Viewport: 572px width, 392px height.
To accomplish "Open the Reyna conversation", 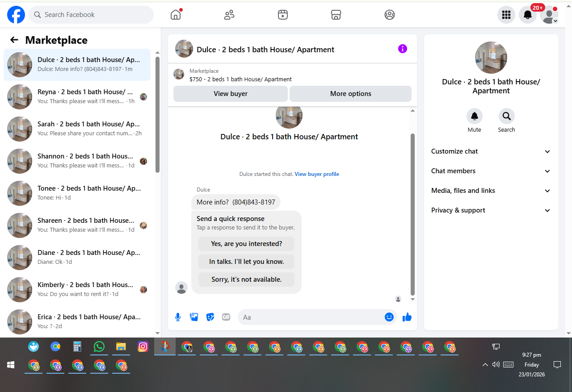I will pyautogui.click(x=77, y=97).
